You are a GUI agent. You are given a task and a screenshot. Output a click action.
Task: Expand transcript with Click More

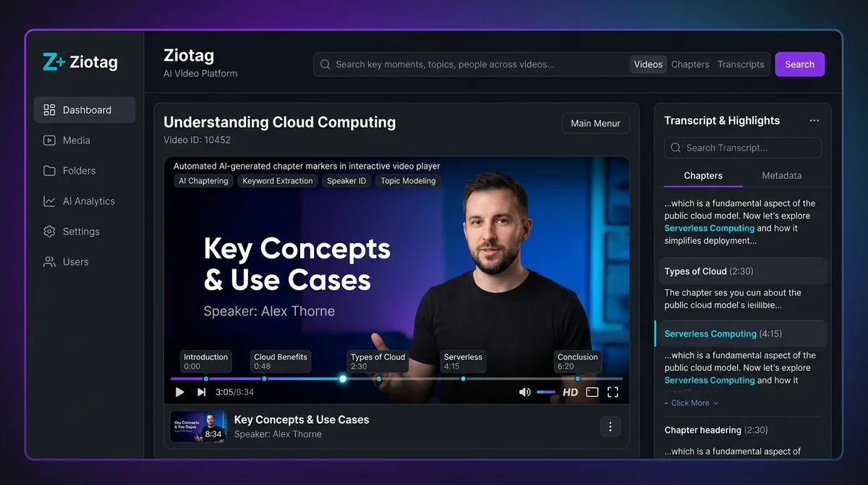point(691,403)
